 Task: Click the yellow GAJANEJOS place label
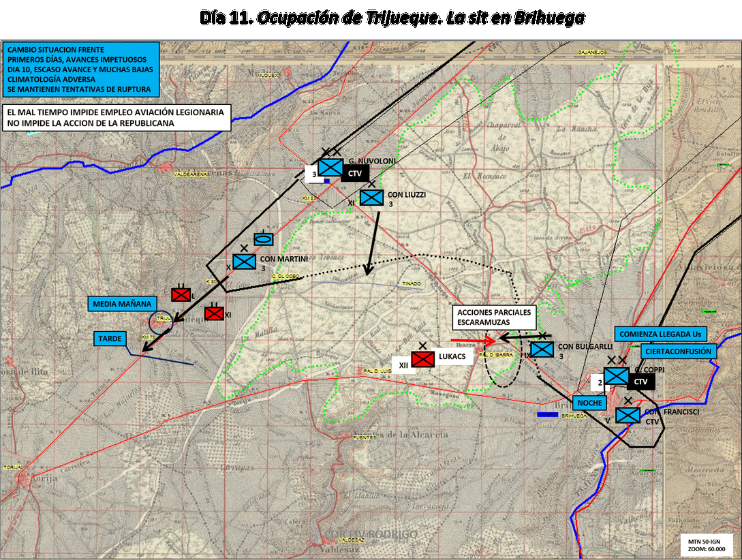[592, 52]
